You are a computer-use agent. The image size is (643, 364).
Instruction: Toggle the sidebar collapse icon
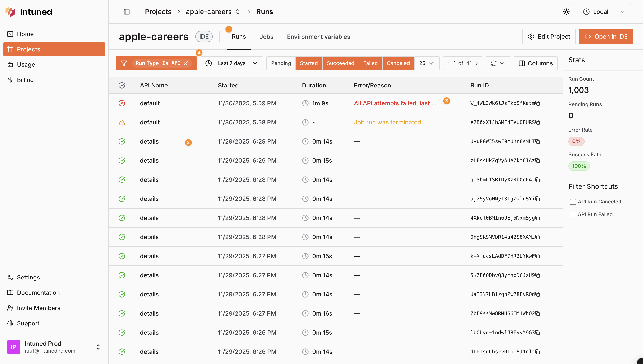point(127,11)
